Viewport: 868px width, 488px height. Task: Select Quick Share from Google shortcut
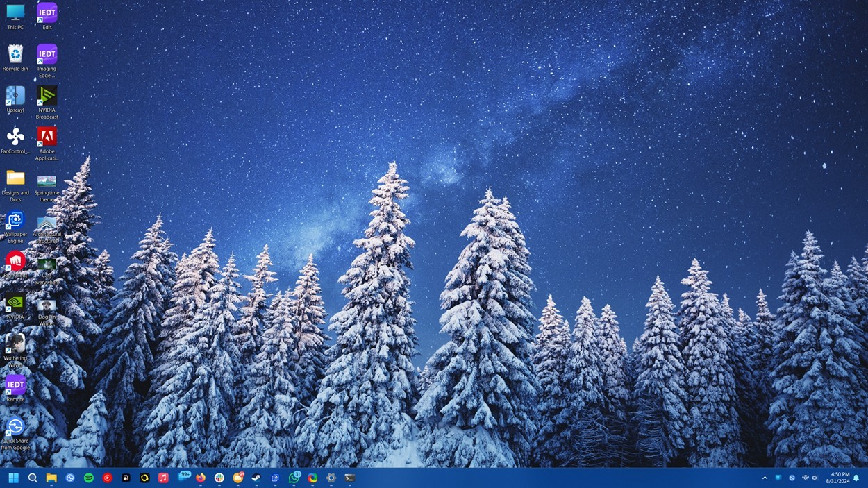click(15, 432)
